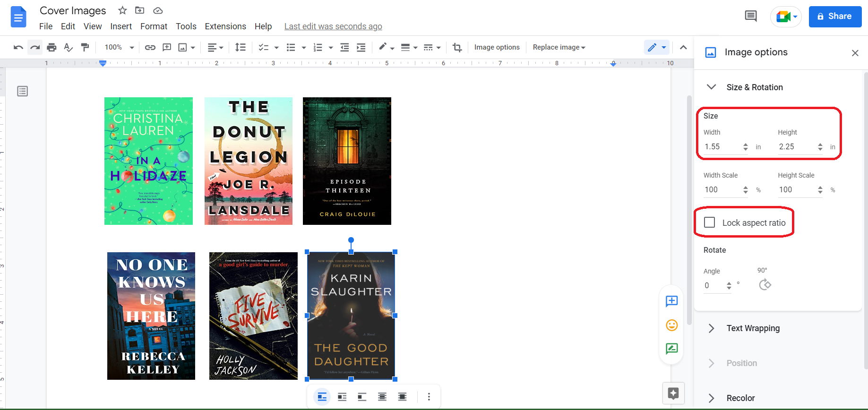Open checklist dropdown arrow

276,47
